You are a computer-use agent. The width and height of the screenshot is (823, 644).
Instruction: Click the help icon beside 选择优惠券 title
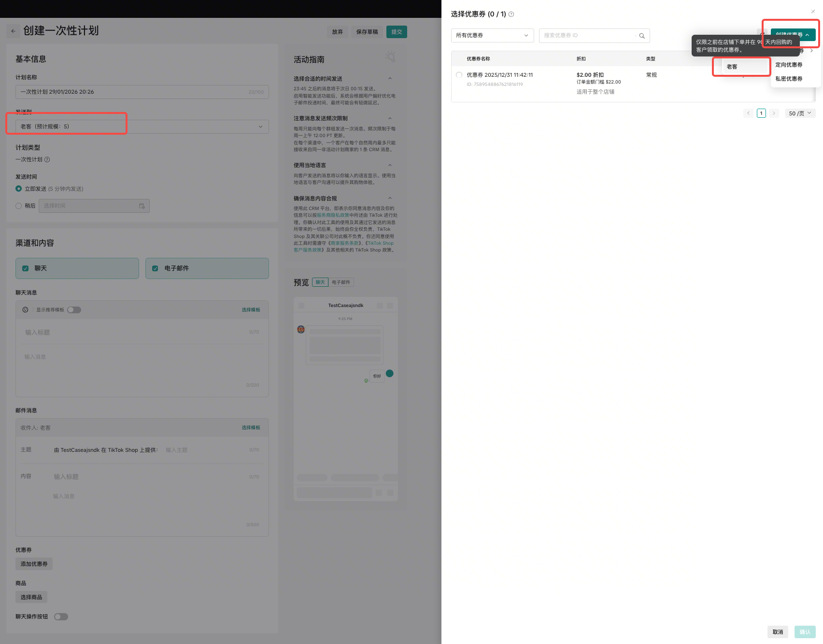pos(511,14)
